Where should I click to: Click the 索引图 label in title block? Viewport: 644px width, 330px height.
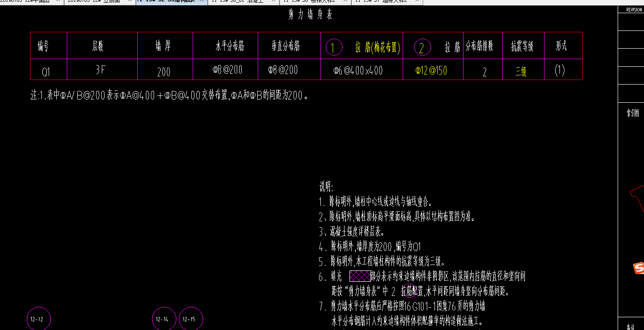tap(633, 113)
